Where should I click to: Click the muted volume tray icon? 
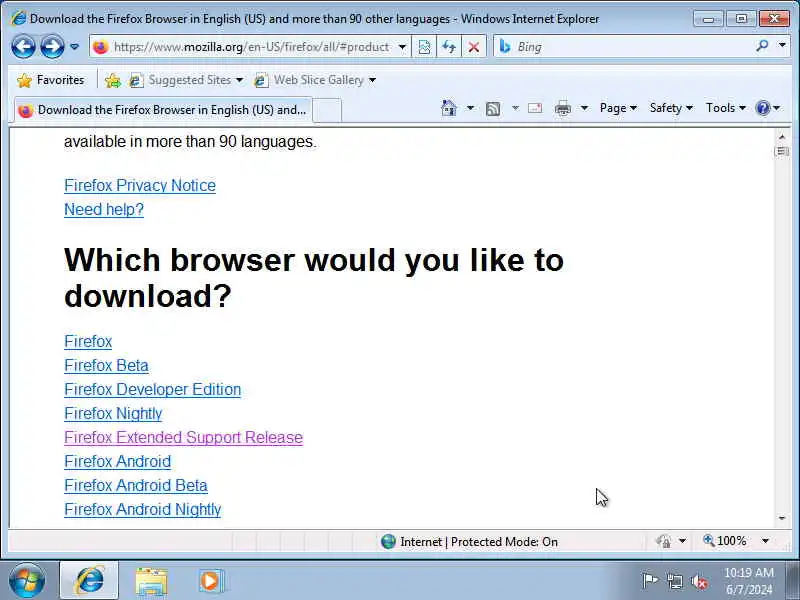click(x=698, y=582)
